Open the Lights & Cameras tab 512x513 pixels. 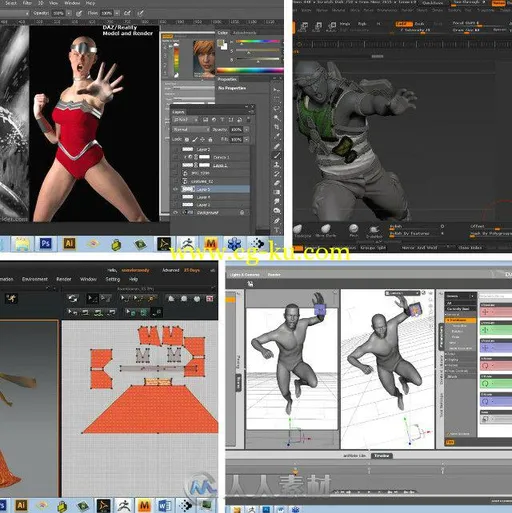pos(245,275)
